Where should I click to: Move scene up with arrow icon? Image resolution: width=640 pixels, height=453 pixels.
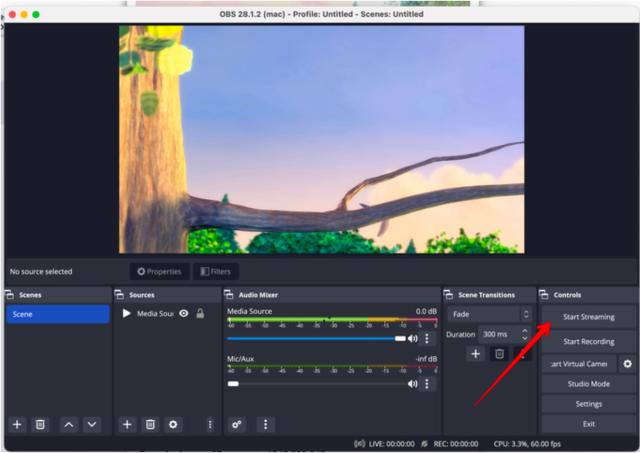coord(69,424)
